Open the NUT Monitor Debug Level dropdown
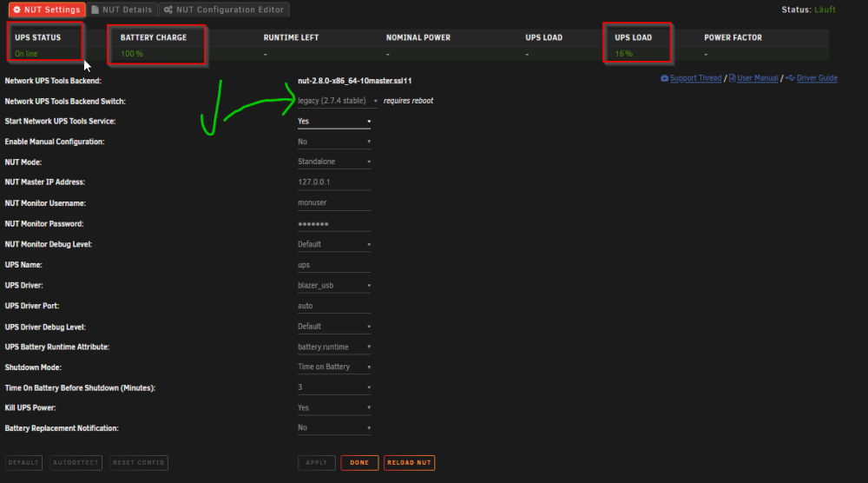The image size is (868, 483). [x=334, y=244]
